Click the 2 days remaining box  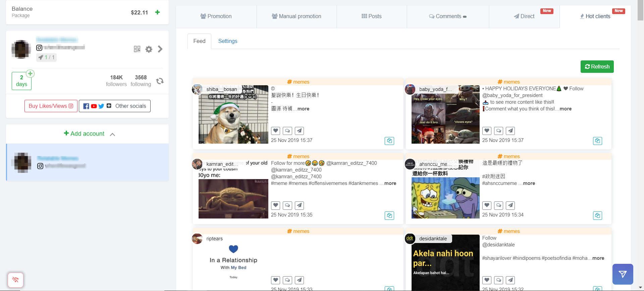pos(21,81)
